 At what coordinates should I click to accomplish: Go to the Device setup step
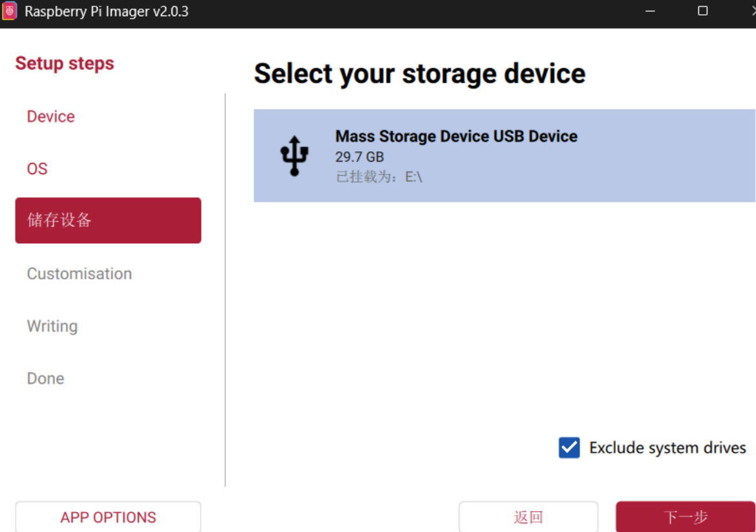50,116
